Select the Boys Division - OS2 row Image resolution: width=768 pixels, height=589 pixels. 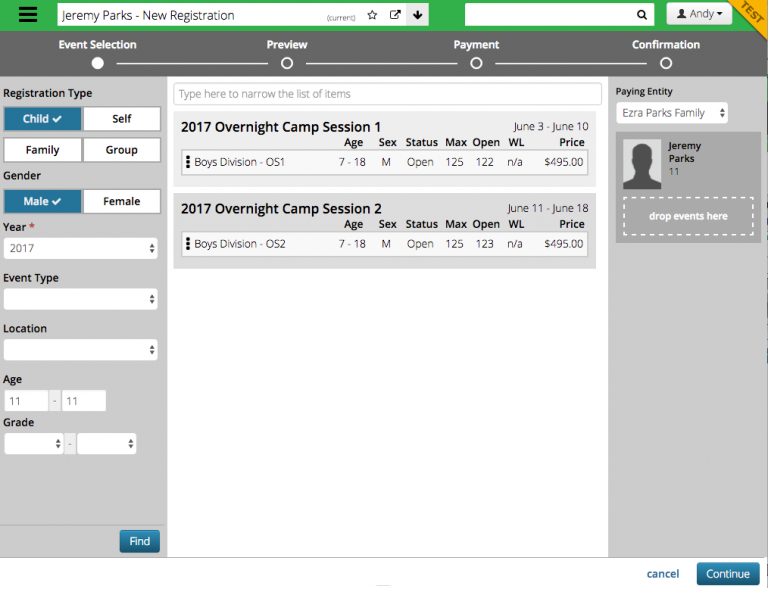[384, 244]
